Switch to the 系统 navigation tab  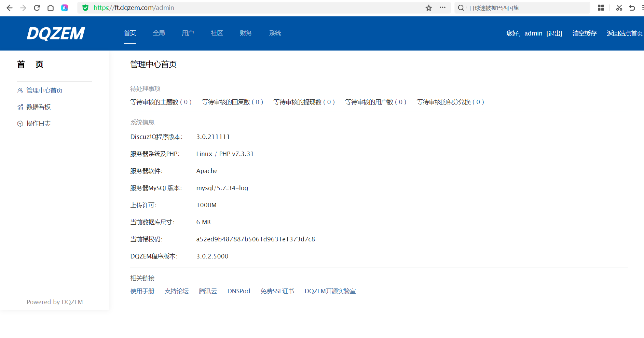coord(275,33)
